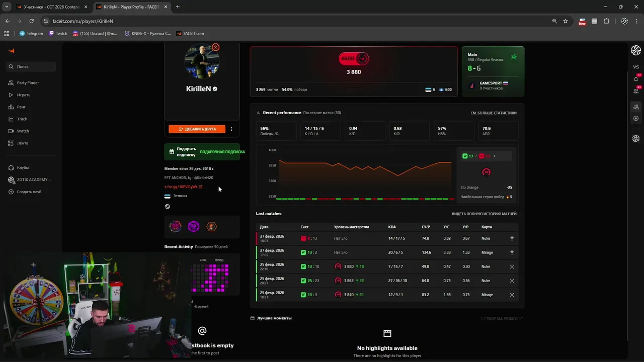Open the three-dot menu beside ДОБАВИТЬ ДРУГА
The image size is (644, 362).
click(x=231, y=129)
